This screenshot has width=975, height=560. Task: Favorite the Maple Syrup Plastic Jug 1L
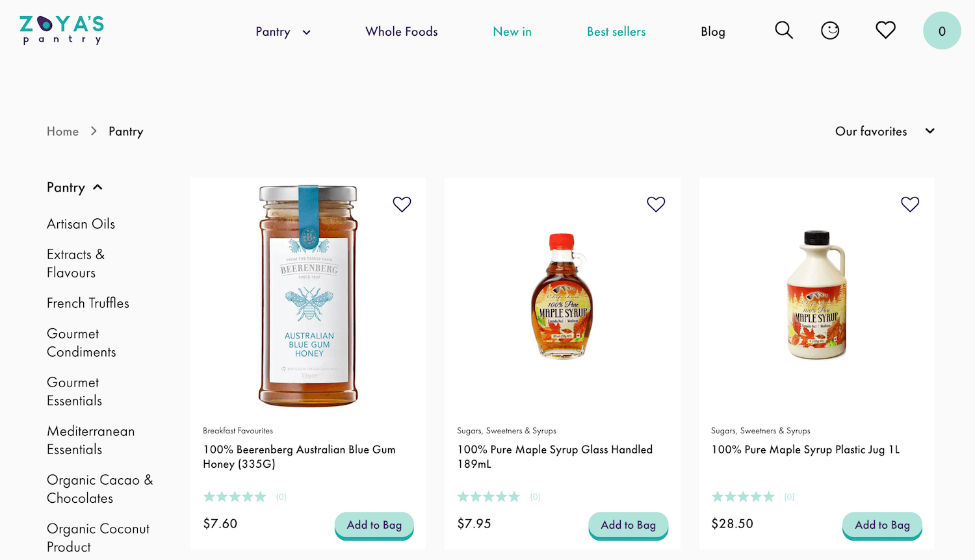910,204
